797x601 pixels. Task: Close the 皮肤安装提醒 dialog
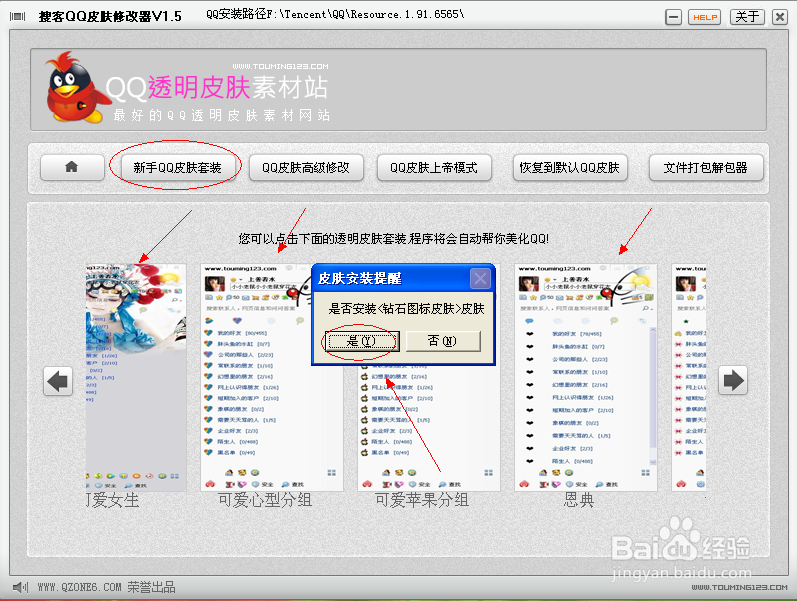click(480, 278)
